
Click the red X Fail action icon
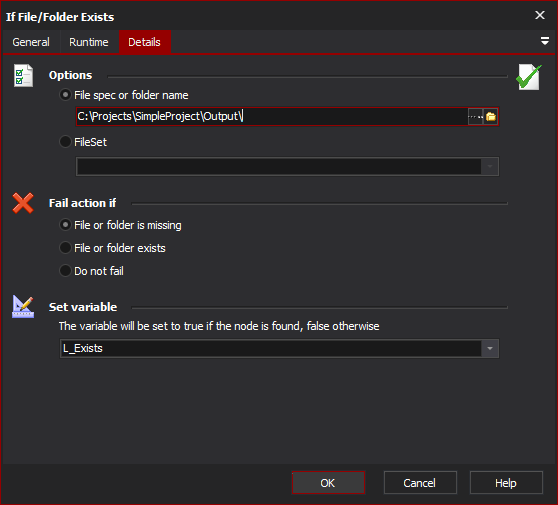point(23,203)
